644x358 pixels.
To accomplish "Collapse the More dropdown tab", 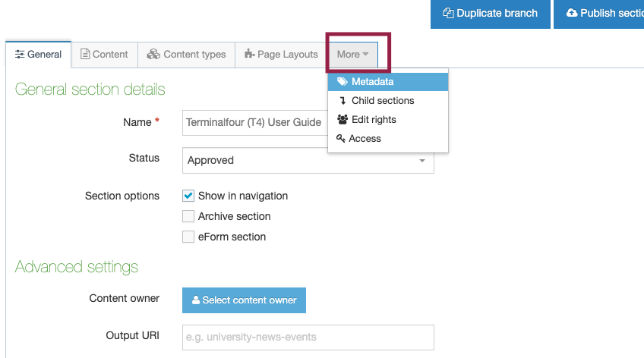I will pos(353,54).
